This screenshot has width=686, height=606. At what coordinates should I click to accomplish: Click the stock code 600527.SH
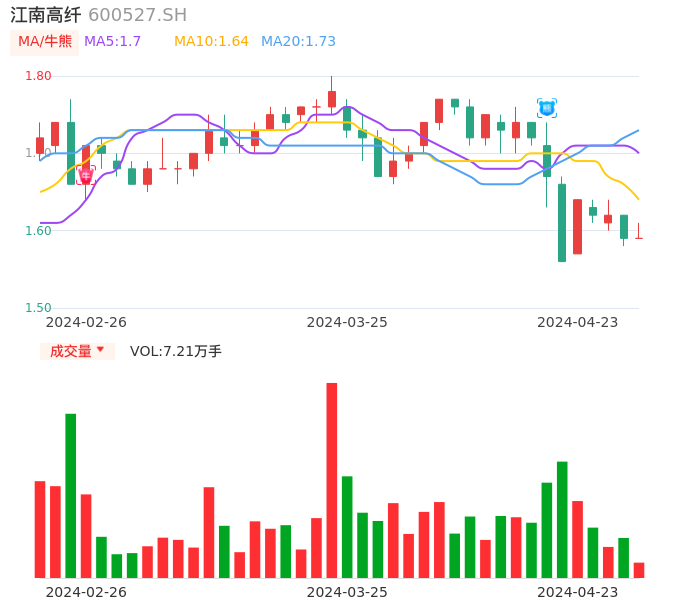tap(137, 15)
